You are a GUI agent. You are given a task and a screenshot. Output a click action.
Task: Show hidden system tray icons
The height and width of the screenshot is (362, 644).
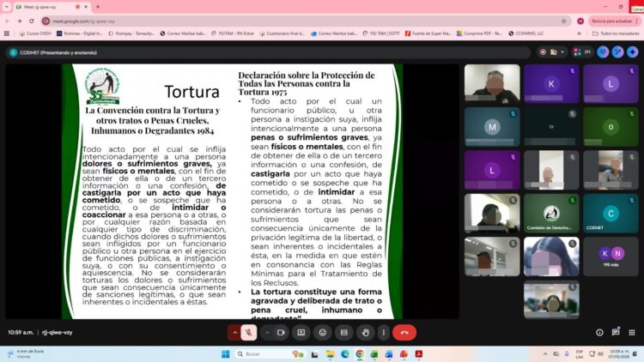click(545, 353)
